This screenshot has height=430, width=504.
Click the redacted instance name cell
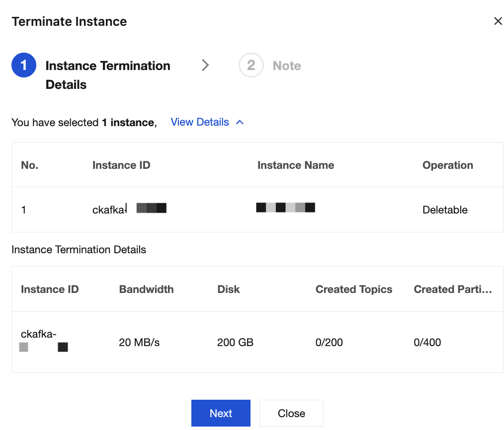click(286, 208)
